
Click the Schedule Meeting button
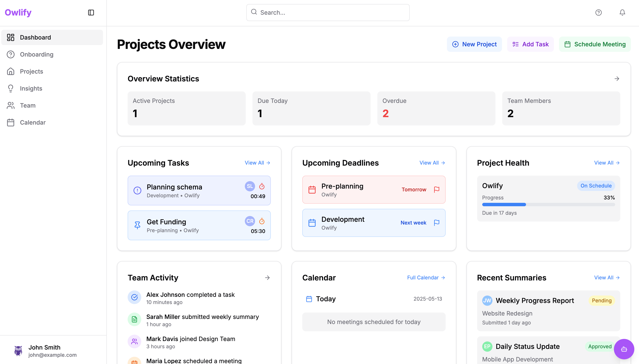coord(595,44)
